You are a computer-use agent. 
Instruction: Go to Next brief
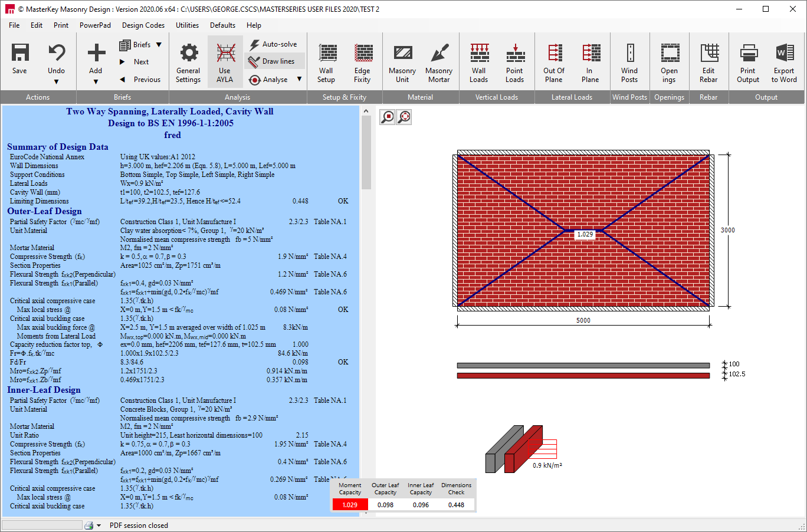coord(134,62)
